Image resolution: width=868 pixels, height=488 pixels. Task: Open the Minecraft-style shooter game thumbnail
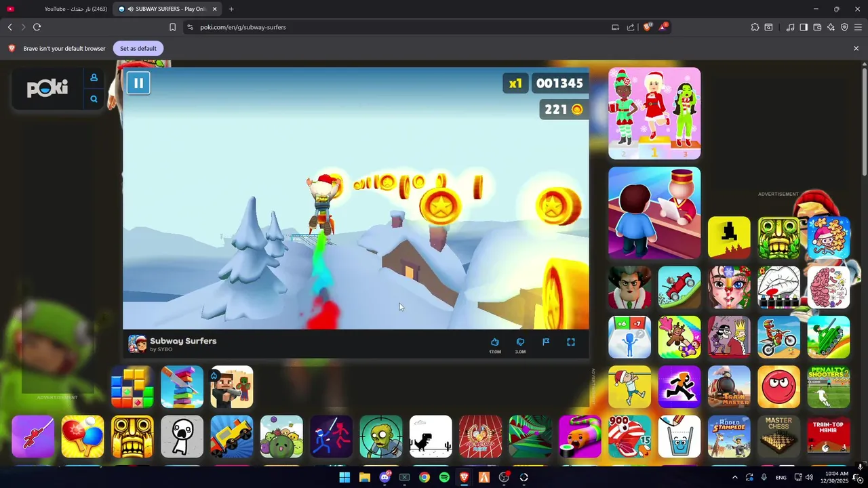(x=232, y=387)
